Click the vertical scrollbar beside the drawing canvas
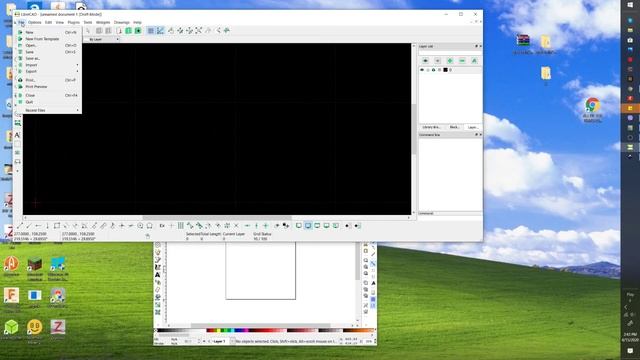Viewport: 640px width, 360px height. (414, 129)
